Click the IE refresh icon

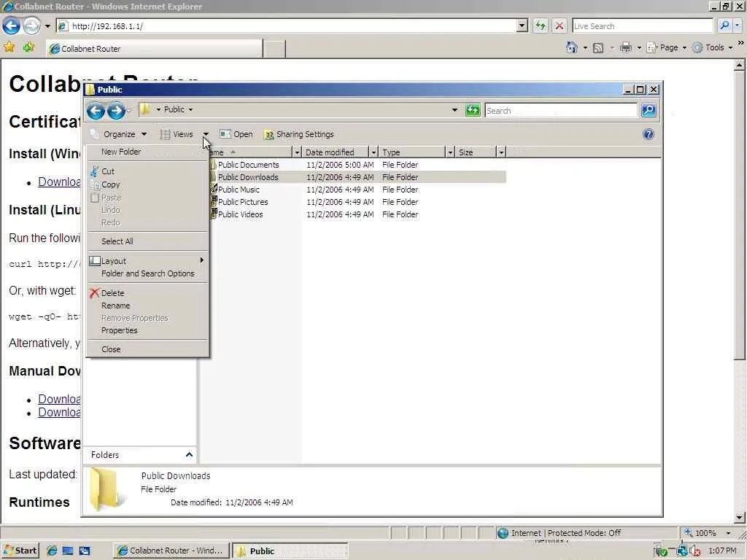541,26
